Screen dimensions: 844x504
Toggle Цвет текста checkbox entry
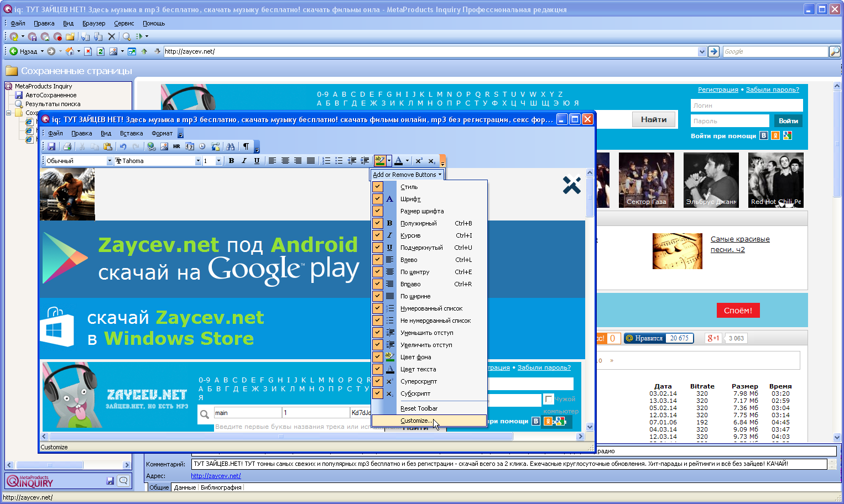tap(378, 369)
